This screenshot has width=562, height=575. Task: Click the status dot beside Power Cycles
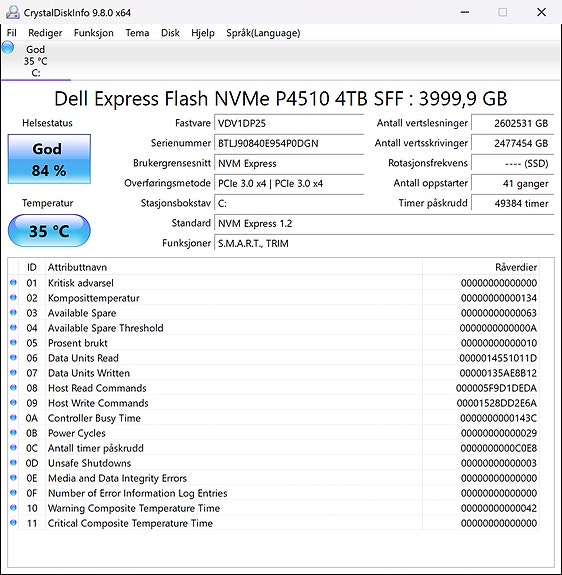point(14,433)
